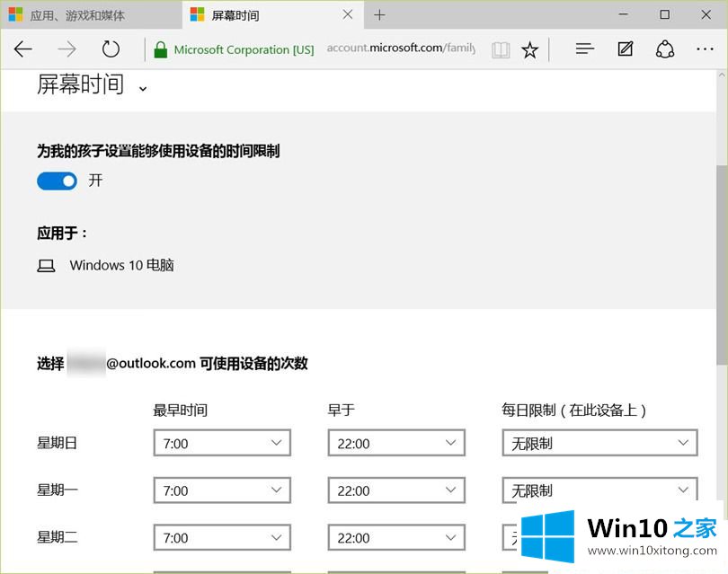View green lock site security info
728x574 pixels.
[x=160, y=49]
